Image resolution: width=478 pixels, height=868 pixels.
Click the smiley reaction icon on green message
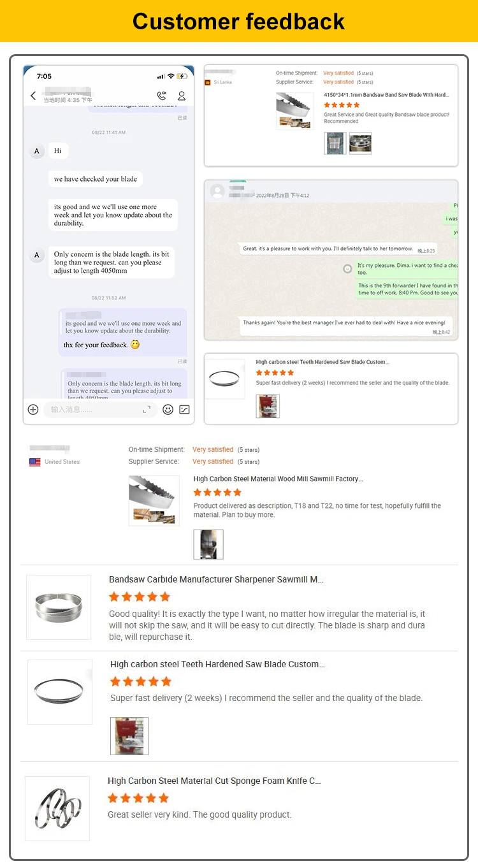[347, 269]
